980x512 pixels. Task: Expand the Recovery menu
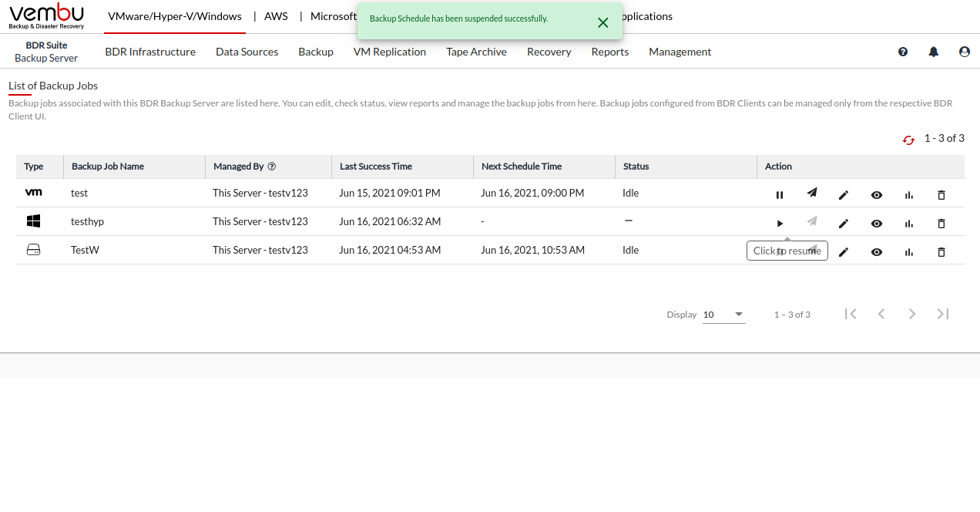549,52
